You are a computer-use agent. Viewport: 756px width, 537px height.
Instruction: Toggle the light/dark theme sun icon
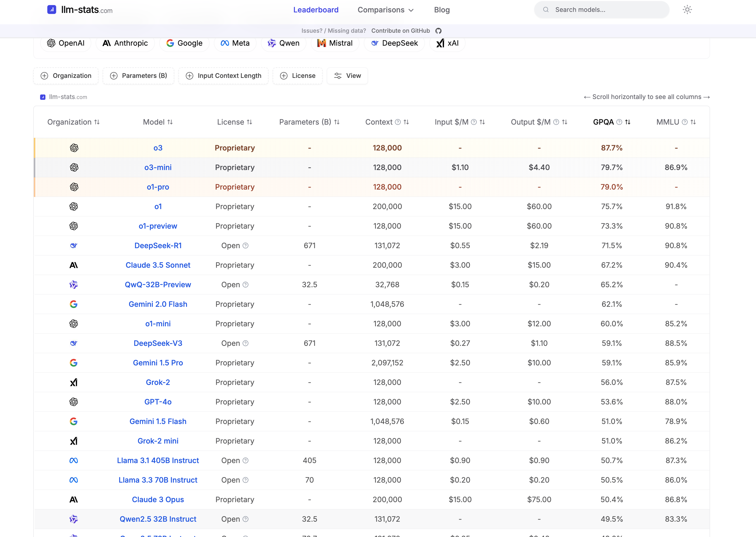(x=687, y=10)
